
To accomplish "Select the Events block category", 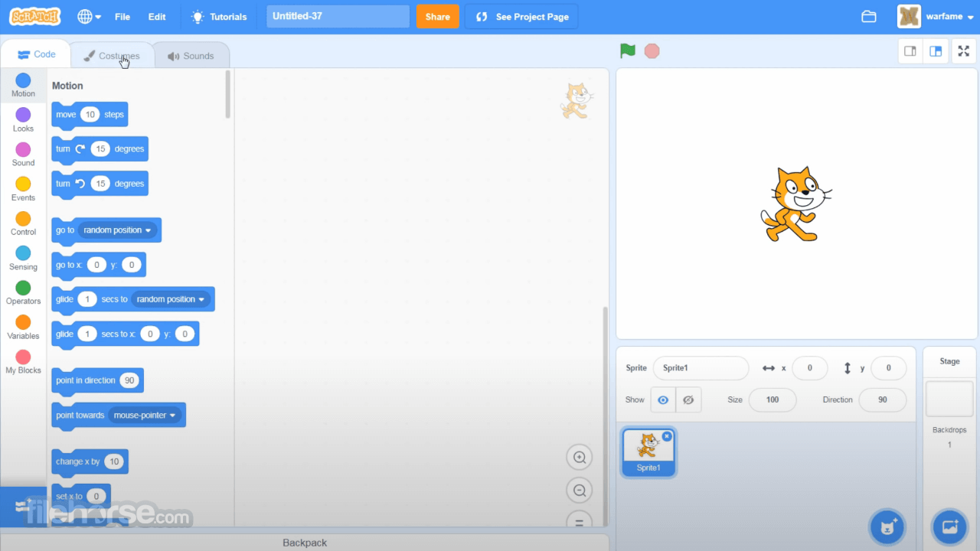I will [x=23, y=189].
